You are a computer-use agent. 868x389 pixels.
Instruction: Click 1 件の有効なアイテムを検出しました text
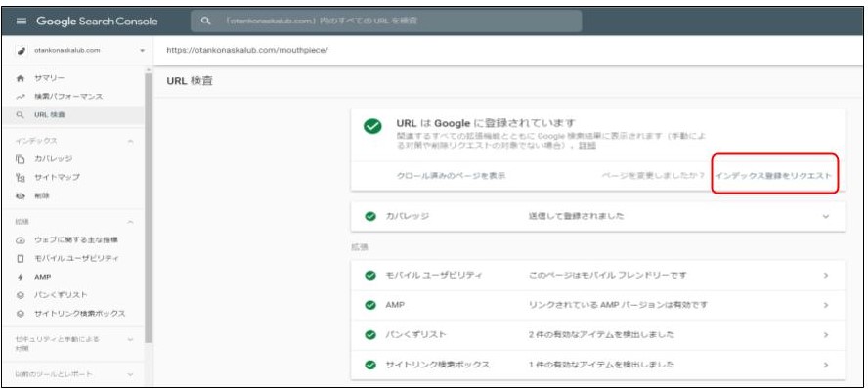[601, 365]
